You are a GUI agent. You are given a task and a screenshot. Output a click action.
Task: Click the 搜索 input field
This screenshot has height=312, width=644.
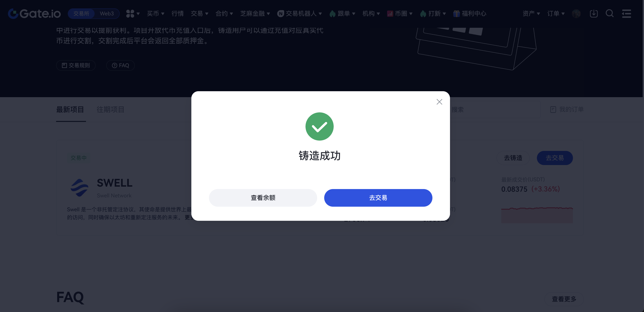495,110
